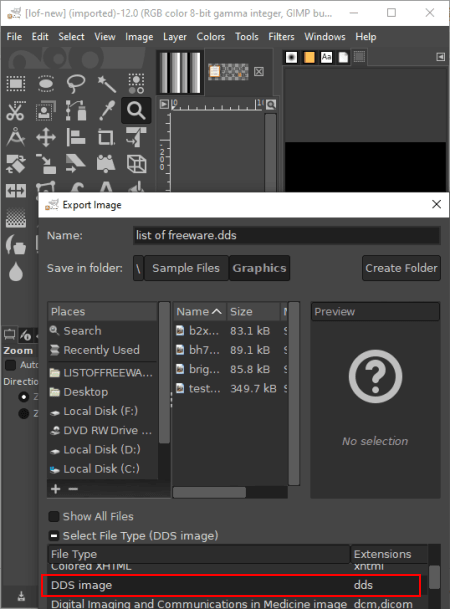The image size is (450, 609).
Task: Open the Filters menu
Action: [x=281, y=37]
